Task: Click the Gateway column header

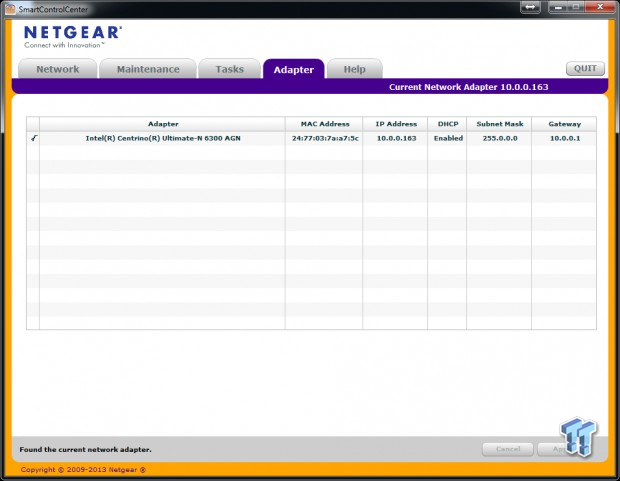Action: [x=565, y=124]
